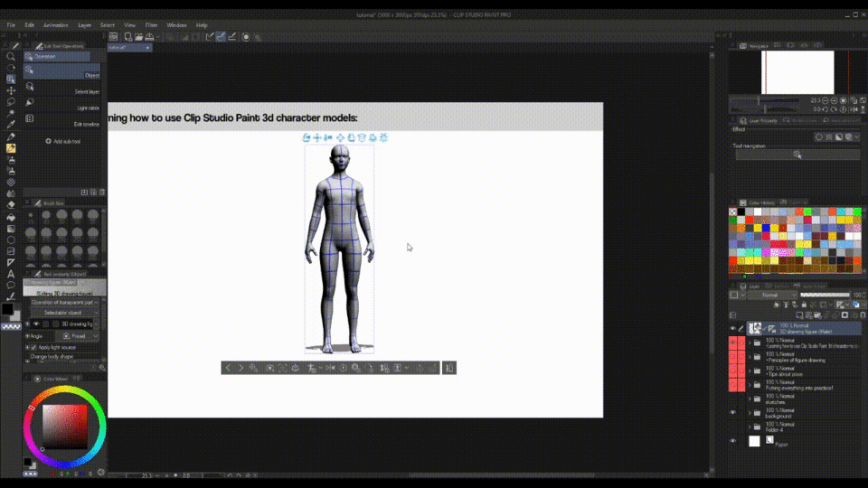Open the Animation menu

[x=54, y=25]
